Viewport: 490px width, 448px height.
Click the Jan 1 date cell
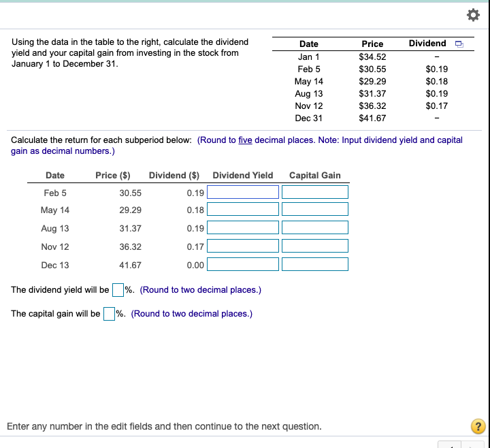point(309,57)
